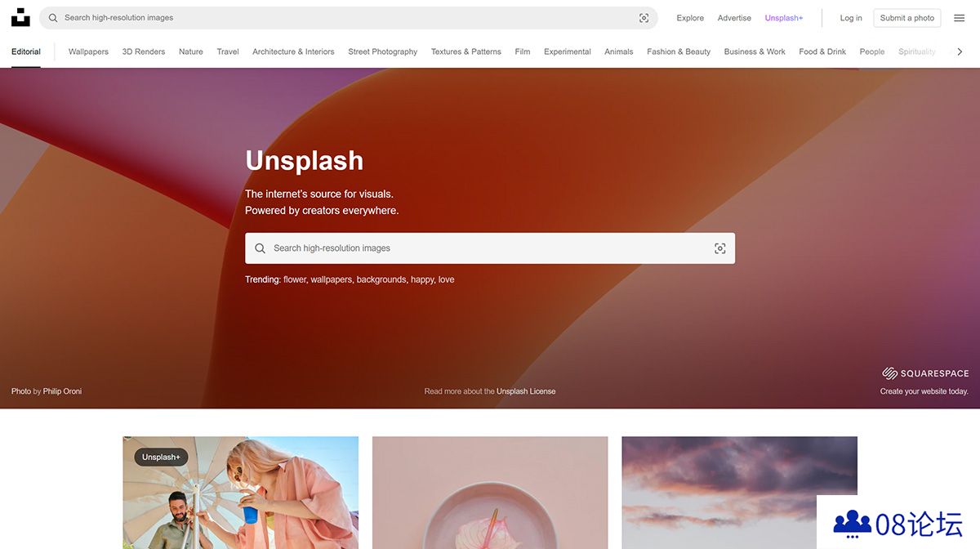The height and width of the screenshot is (549, 980).
Task: Click the Squarespace logo
Action: pyautogui.click(x=925, y=373)
